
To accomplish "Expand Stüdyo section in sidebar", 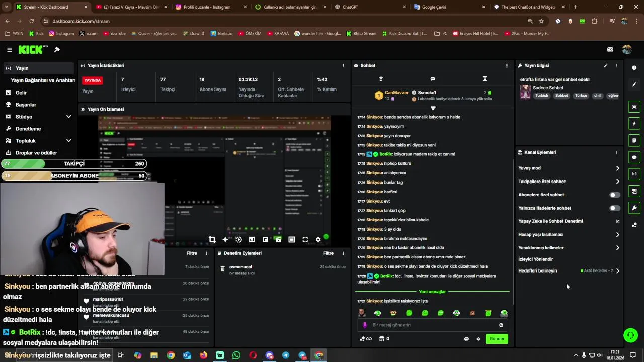I will (x=69, y=117).
